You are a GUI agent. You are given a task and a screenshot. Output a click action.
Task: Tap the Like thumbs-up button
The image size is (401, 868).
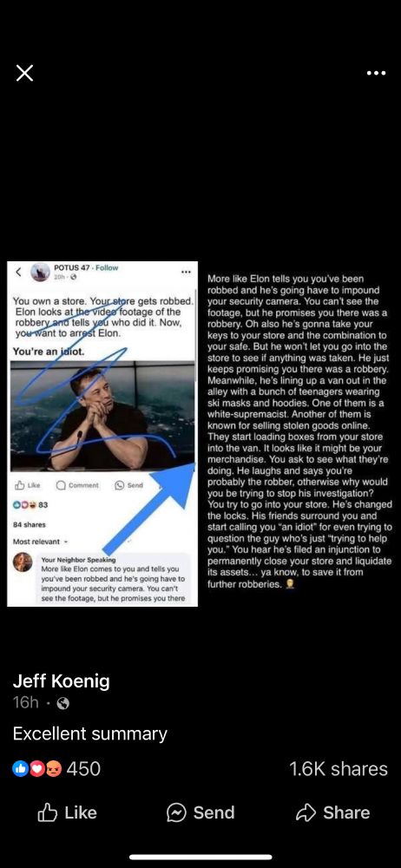(67, 812)
